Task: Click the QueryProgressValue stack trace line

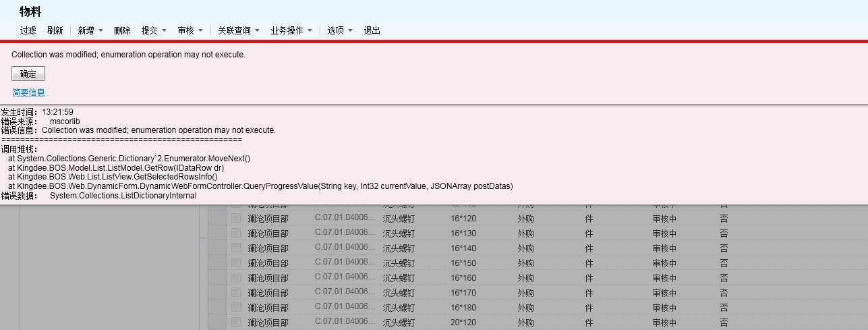Action: pos(260,186)
